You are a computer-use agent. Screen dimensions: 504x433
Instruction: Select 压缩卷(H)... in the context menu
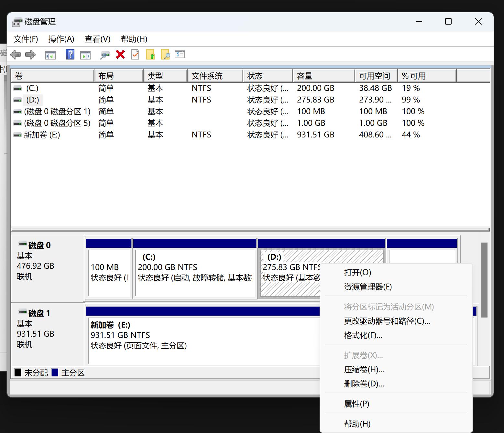click(x=396, y=370)
